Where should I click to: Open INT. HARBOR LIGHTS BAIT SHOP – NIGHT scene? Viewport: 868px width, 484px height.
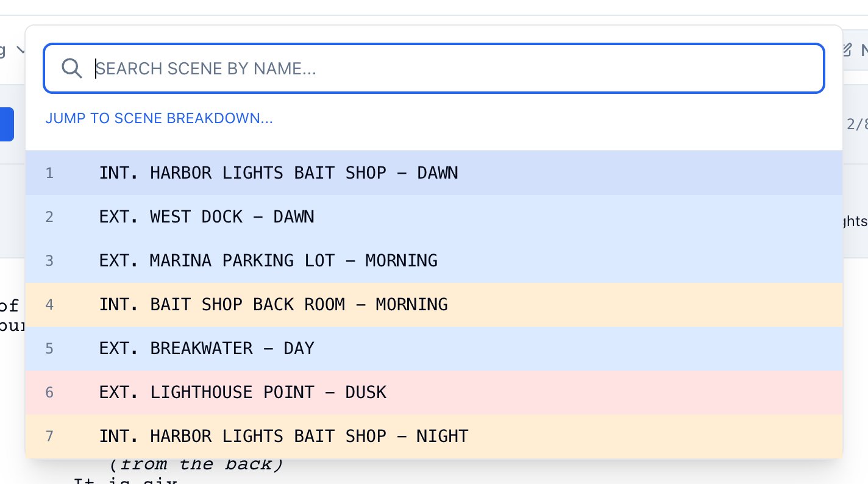(434, 436)
